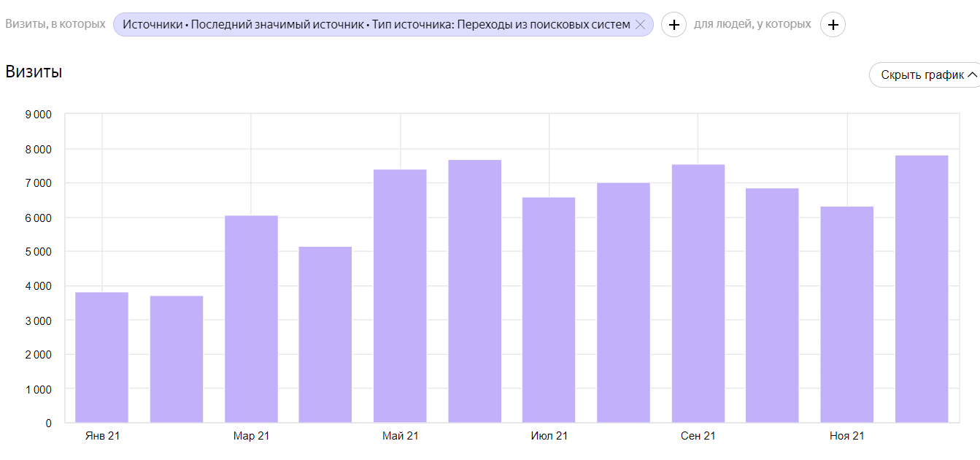Hide the chart with 'Скрыть график'
980x460 pixels.
925,74
